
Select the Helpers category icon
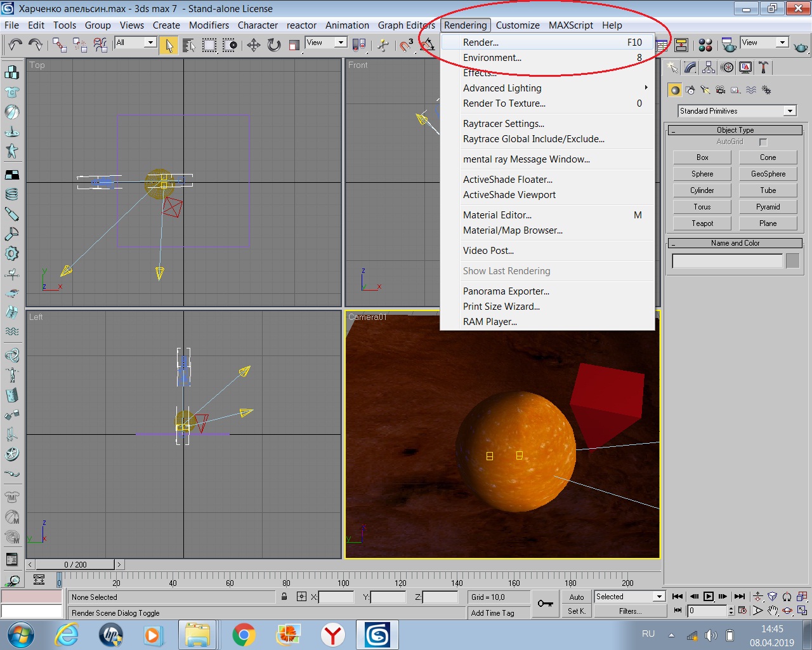point(736,90)
